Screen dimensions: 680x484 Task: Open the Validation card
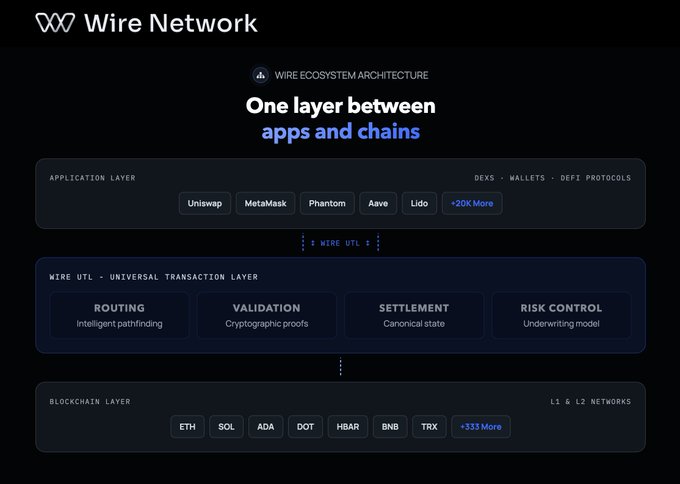pyautogui.click(x=267, y=315)
